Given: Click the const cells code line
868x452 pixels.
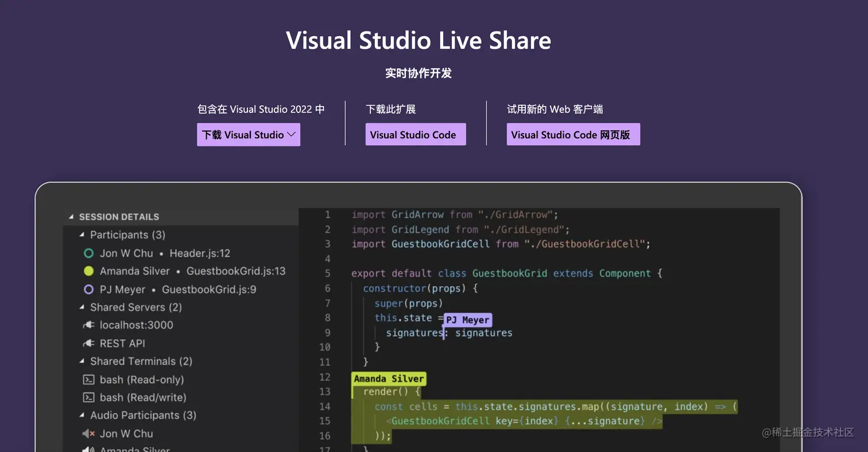Looking at the screenshot, I should [556, 407].
